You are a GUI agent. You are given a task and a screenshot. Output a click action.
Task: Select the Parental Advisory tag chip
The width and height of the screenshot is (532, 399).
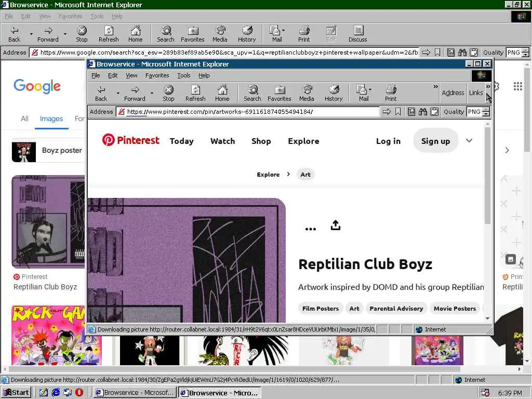[x=396, y=309]
